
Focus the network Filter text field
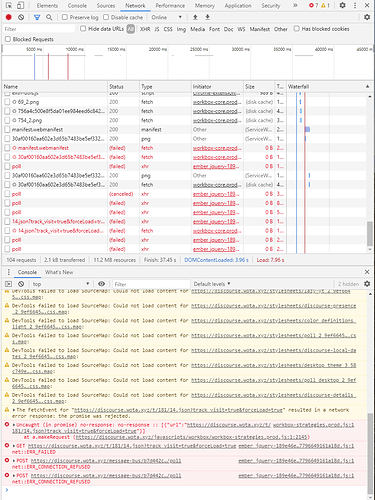point(39,29)
